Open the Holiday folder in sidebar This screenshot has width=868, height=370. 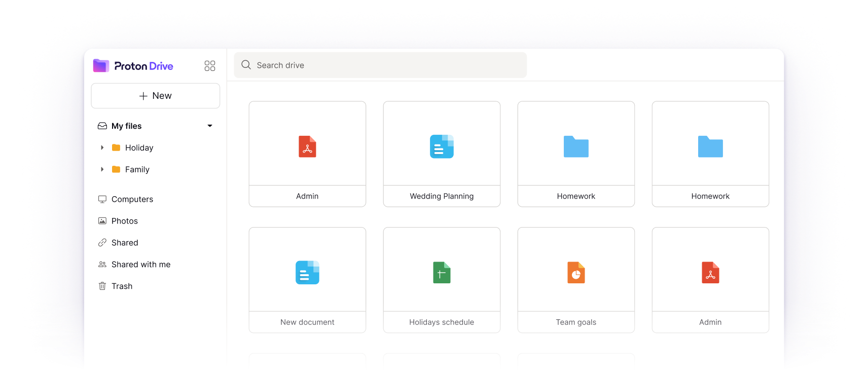tap(139, 147)
